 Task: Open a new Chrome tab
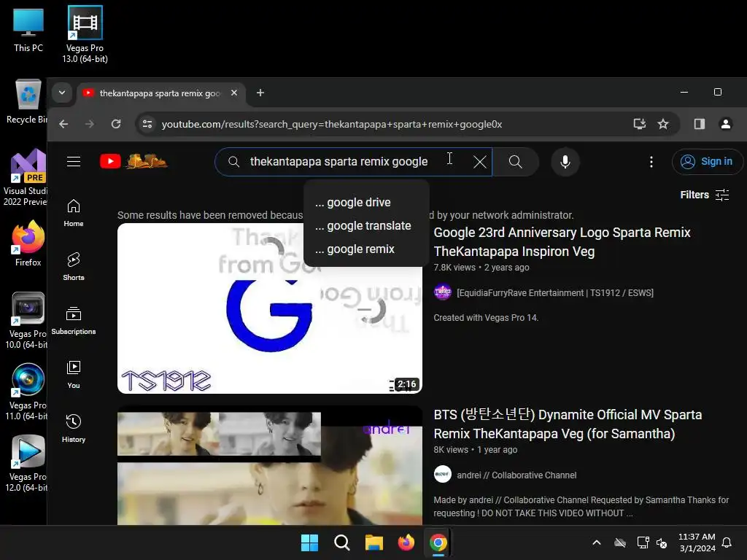coord(260,93)
